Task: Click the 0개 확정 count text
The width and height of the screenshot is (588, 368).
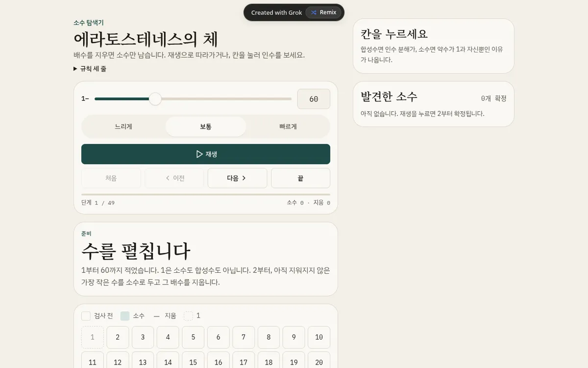Action: 493,99
